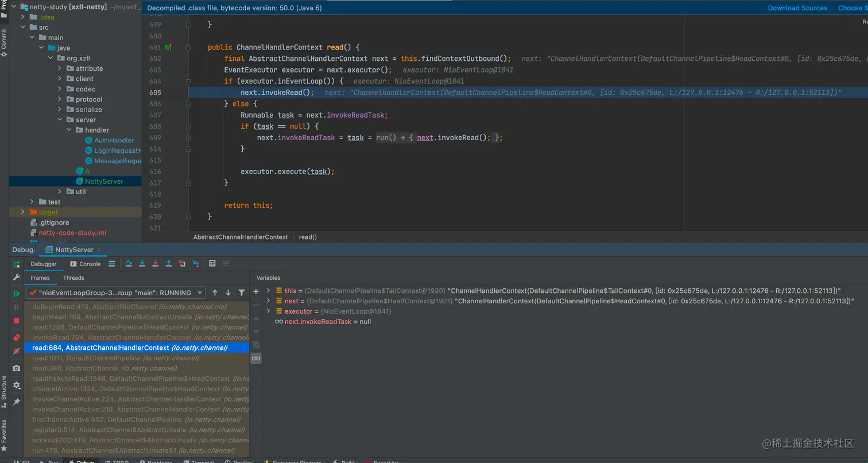Open the thread selector dropdown

point(115,292)
